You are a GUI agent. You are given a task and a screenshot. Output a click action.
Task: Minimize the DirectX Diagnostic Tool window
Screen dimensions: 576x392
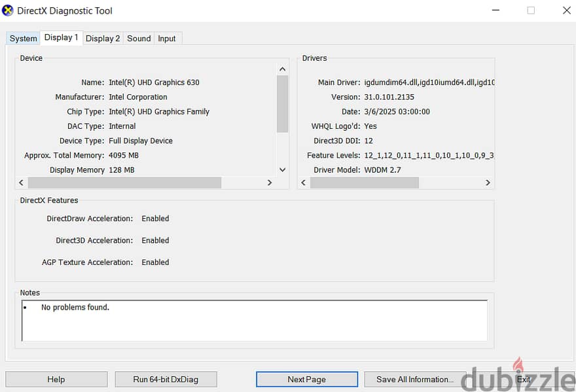tap(496, 10)
